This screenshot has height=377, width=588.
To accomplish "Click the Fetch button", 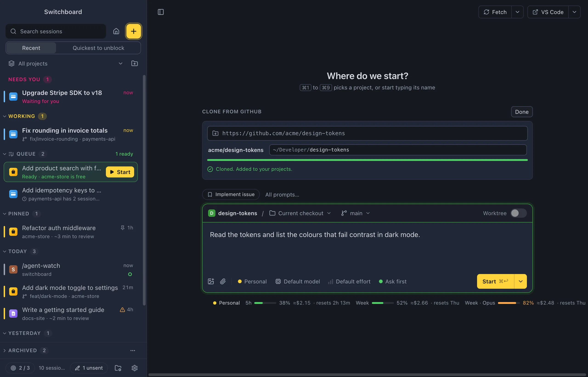I will [x=495, y=12].
